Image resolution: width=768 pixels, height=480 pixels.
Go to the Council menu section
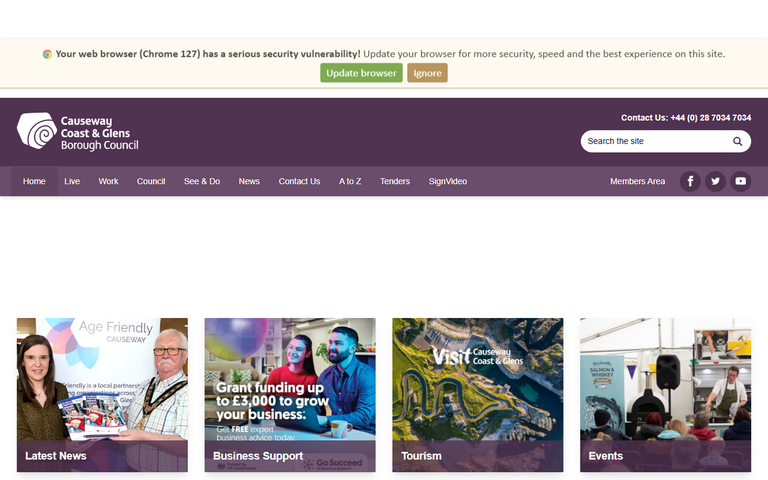[151, 181]
